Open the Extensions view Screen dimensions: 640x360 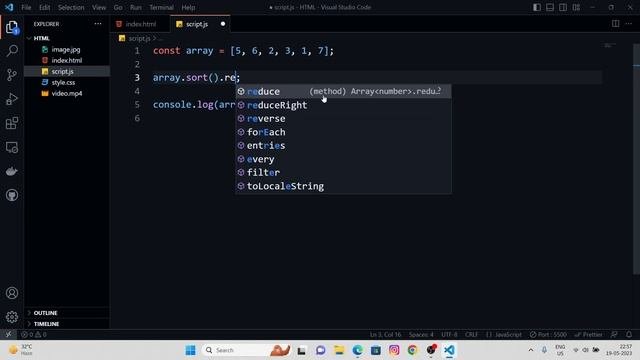12,123
